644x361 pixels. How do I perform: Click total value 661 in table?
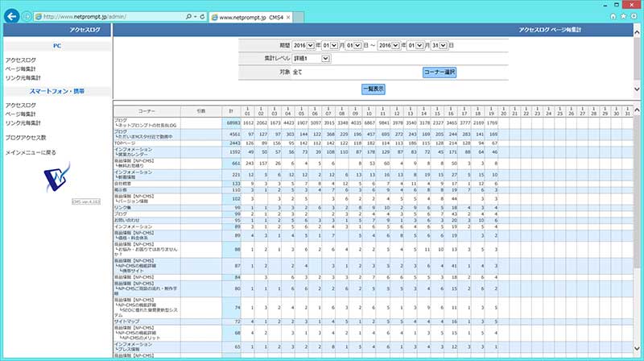tap(236, 164)
